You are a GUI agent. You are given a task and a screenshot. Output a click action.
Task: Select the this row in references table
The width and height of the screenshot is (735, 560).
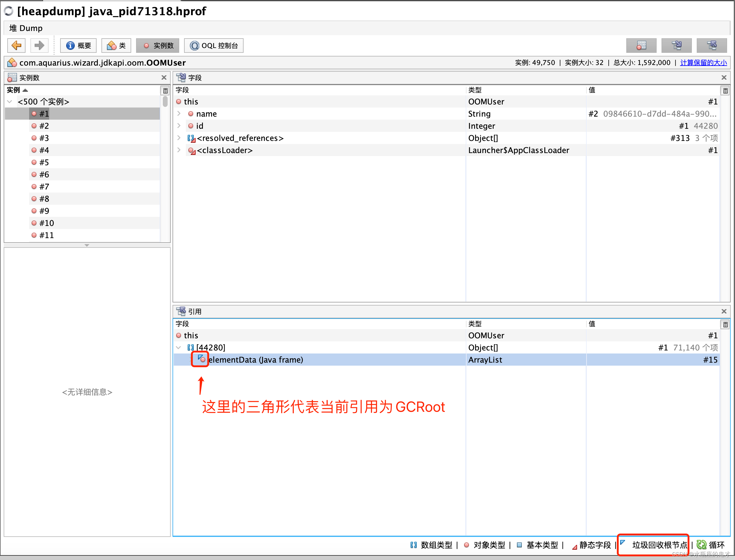(447, 335)
